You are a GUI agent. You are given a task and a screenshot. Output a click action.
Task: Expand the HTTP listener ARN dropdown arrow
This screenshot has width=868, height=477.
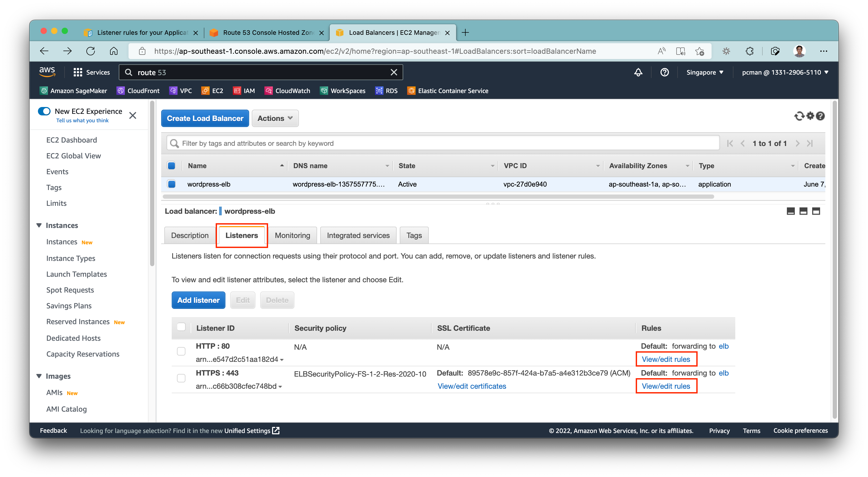click(282, 360)
